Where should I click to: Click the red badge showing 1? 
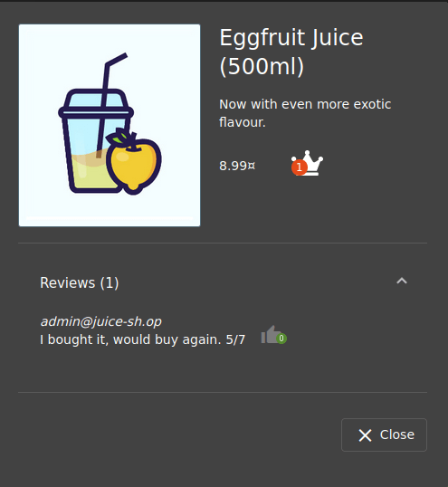pos(300,167)
